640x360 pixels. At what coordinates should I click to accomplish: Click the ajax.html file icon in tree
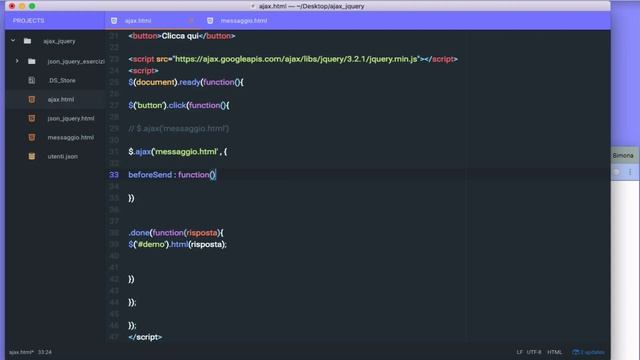click(31, 99)
